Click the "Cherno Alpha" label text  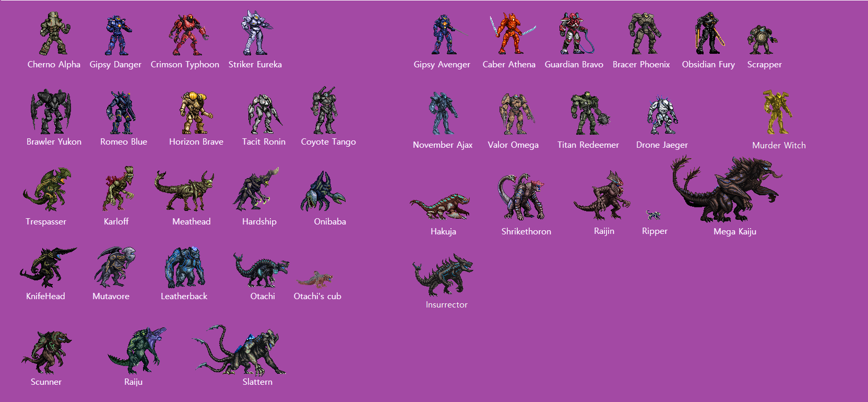point(54,64)
